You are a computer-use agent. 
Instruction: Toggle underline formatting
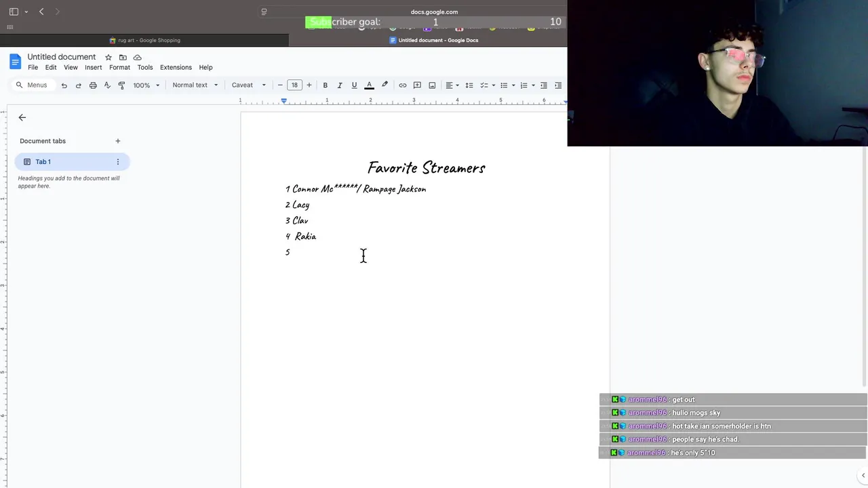click(x=354, y=85)
